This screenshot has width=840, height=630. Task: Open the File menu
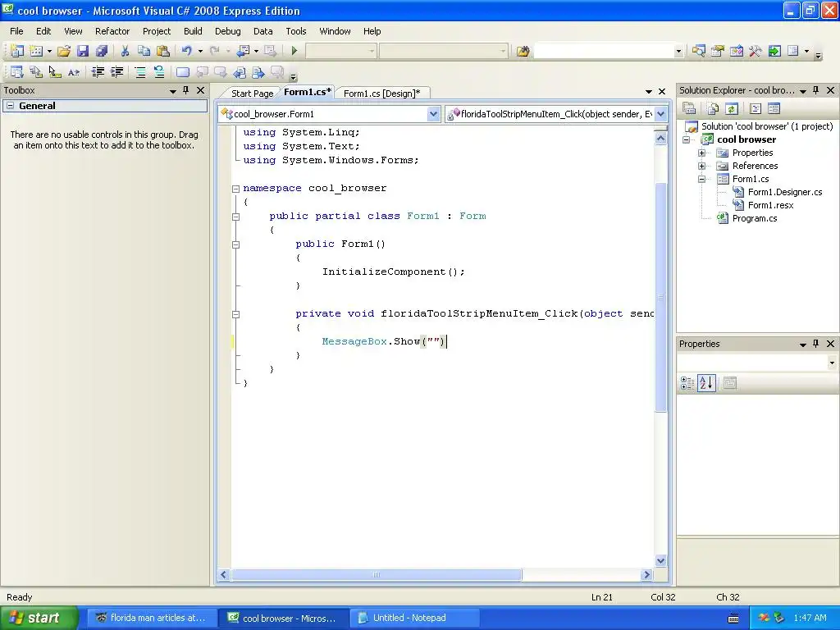tap(16, 31)
